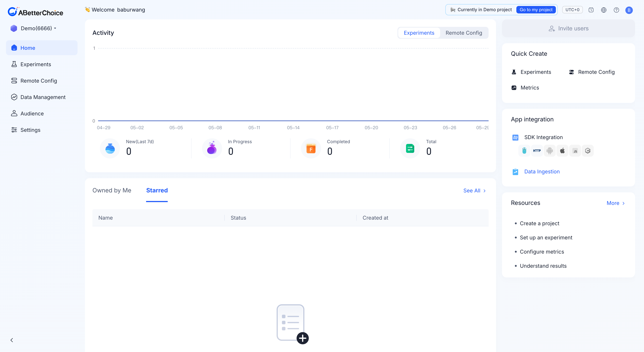This screenshot has width=644, height=352.
Task: Open Experiments in the sidebar
Action: (42, 64)
